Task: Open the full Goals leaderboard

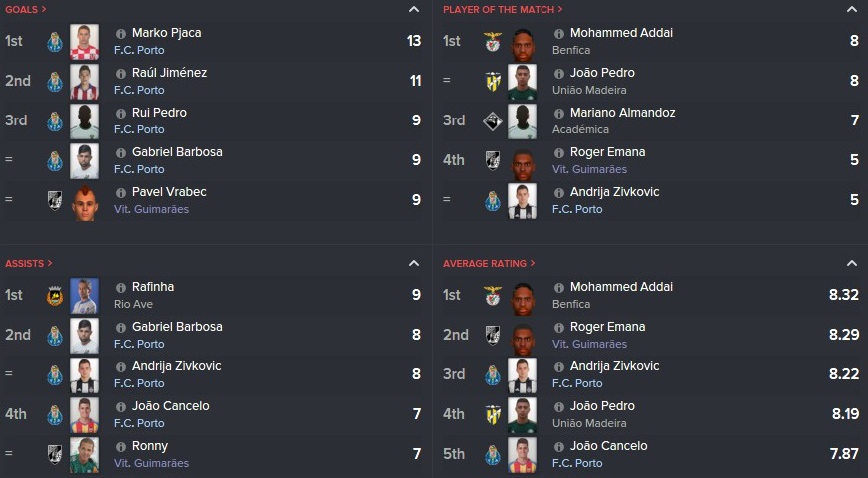Action: (26, 9)
